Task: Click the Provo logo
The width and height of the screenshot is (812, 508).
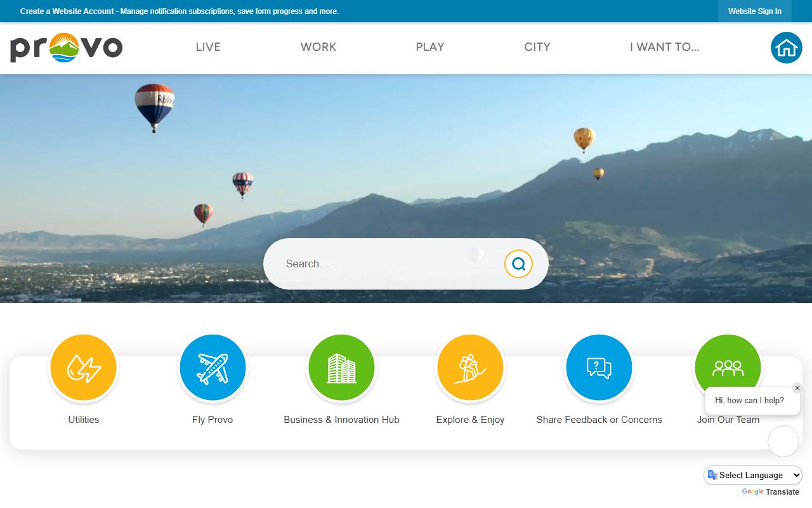Action: [x=66, y=48]
